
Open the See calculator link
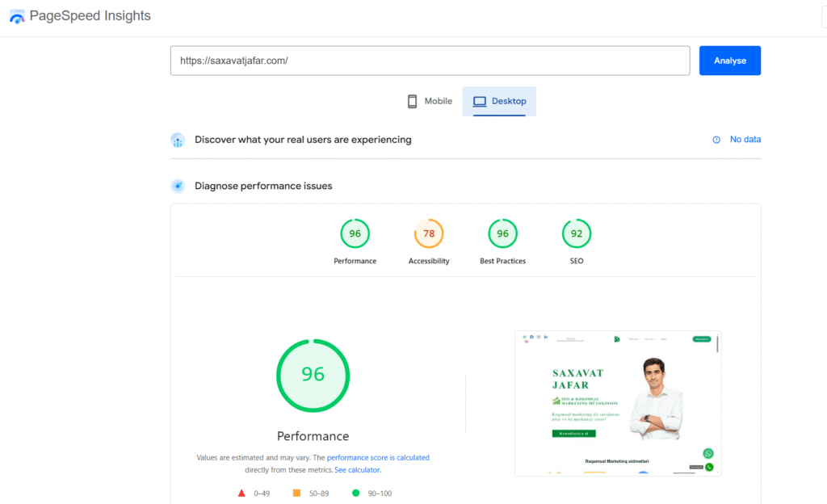pos(357,469)
